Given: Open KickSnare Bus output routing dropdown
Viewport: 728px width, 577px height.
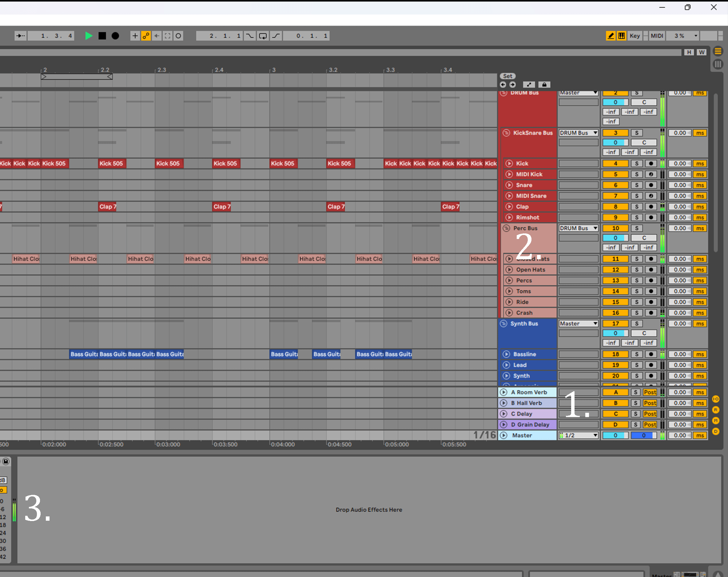Looking at the screenshot, I should pos(579,133).
